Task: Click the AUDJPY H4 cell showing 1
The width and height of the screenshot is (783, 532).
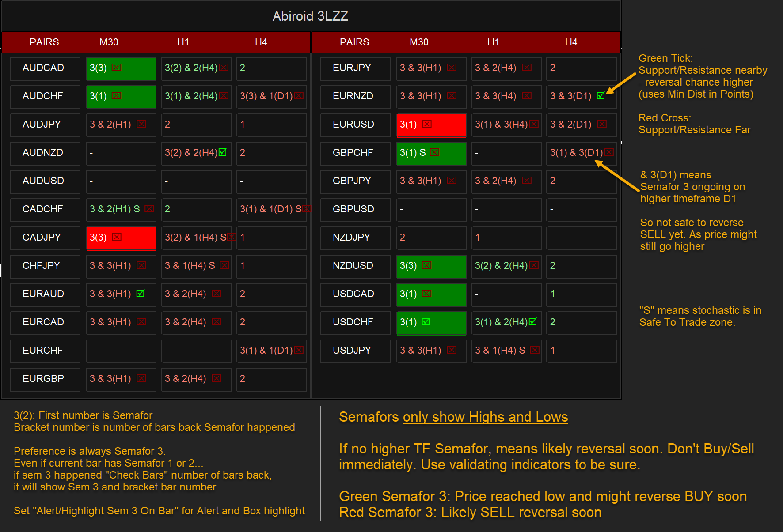Action: point(271,125)
